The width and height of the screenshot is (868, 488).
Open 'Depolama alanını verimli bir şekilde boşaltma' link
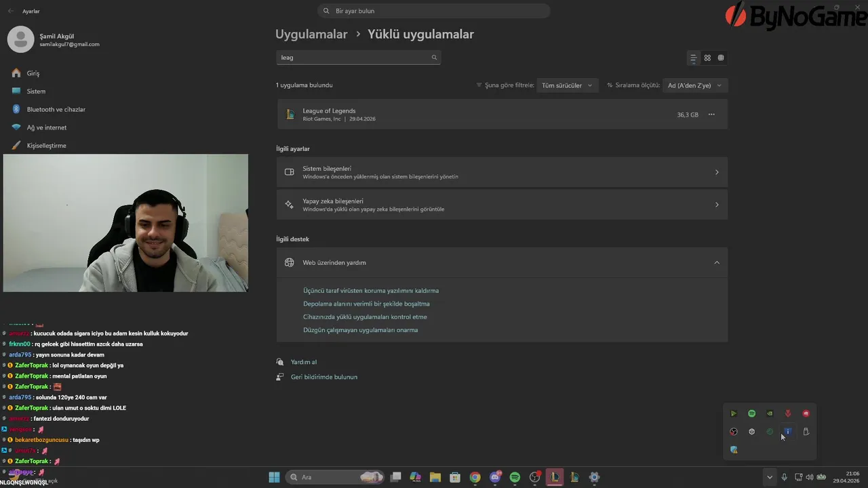pos(366,304)
